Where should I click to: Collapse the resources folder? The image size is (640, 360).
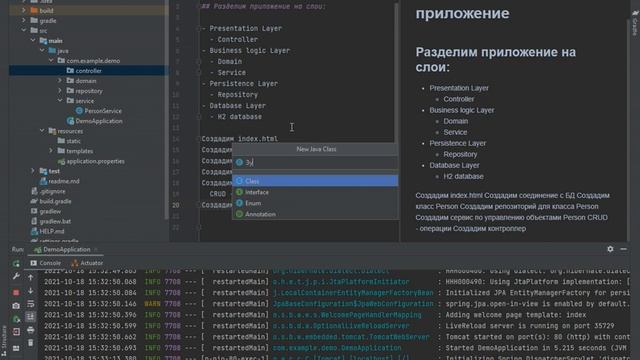tap(42, 131)
